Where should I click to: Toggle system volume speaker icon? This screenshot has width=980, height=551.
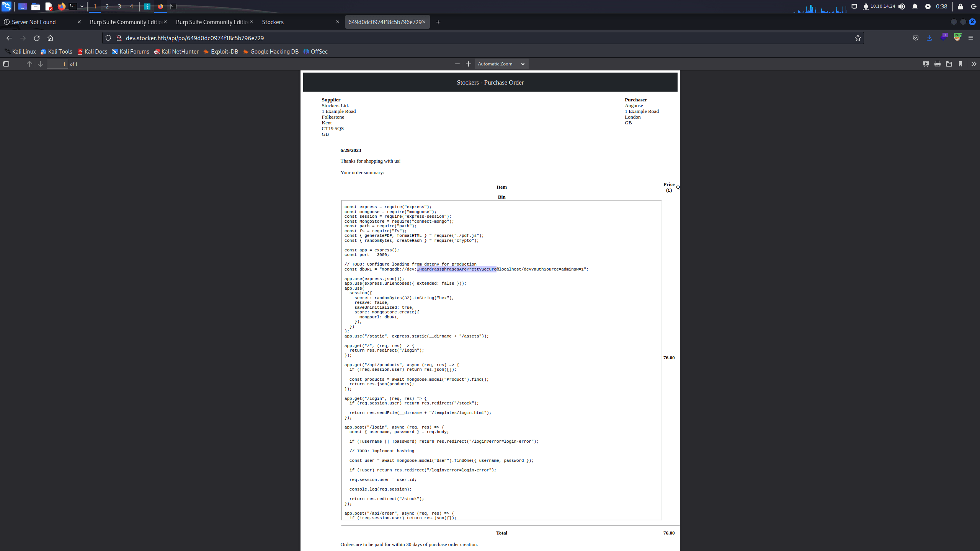[902, 6]
